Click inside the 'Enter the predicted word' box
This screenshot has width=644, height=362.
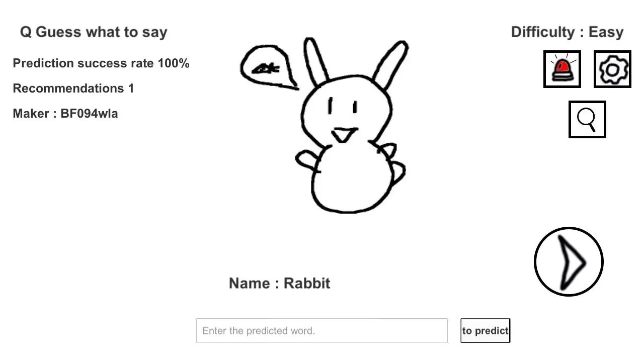coord(322,330)
